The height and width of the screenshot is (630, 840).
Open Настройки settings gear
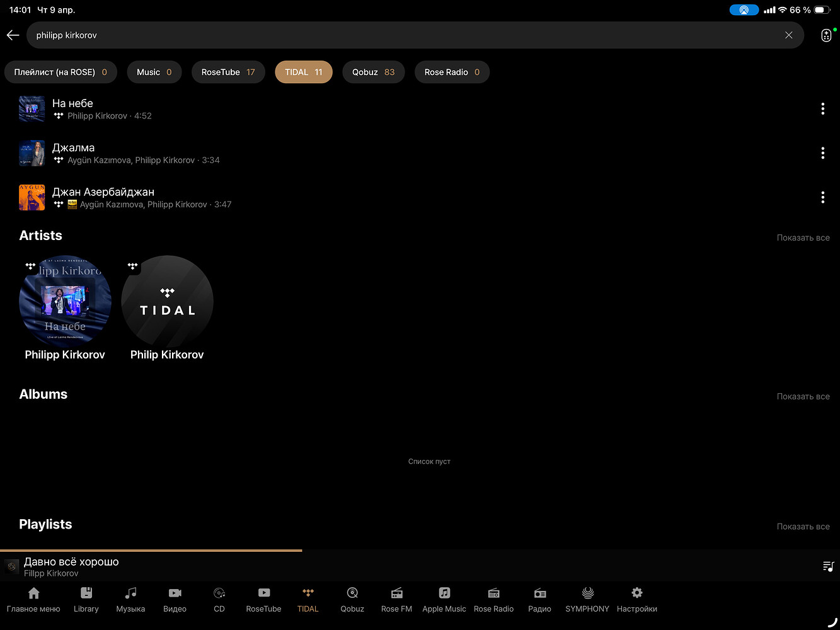click(x=637, y=599)
